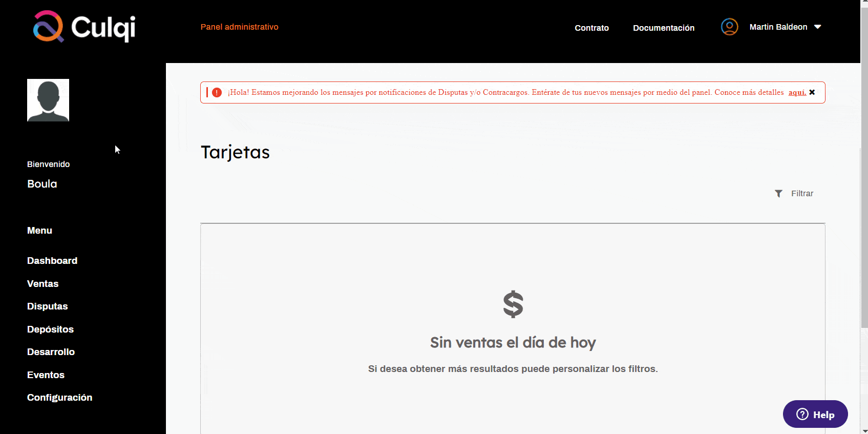
Task: Expand the Martin Baldeon dropdown arrow
Action: pyautogui.click(x=818, y=27)
